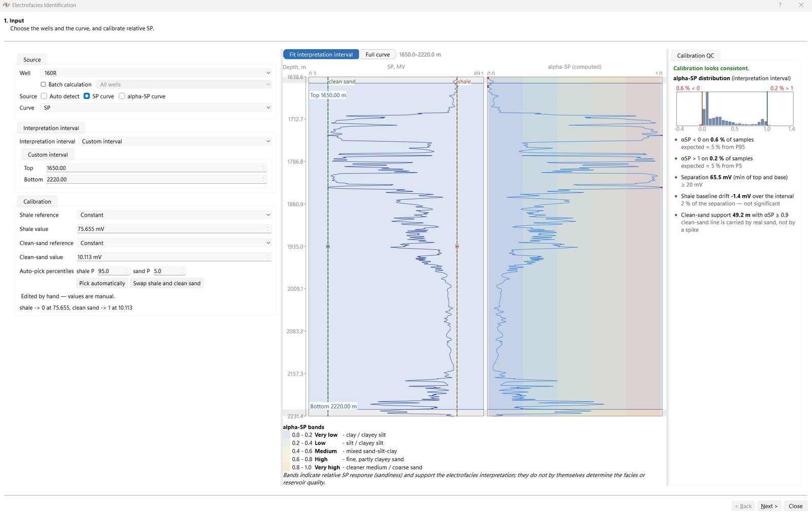Image resolution: width=812 pixels, height=514 pixels.
Task: Click the Bottom 2220.00 m marker label
Action: tap(333, 406)
